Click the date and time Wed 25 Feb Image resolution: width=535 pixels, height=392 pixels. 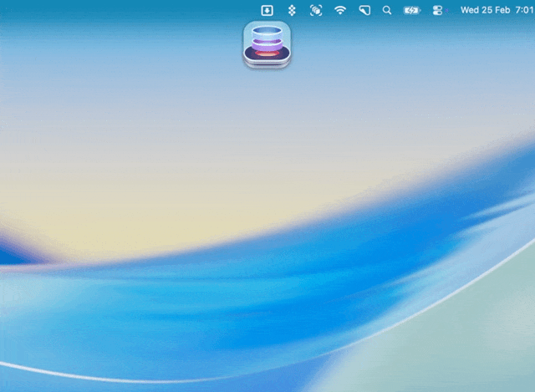coord(497,10)
